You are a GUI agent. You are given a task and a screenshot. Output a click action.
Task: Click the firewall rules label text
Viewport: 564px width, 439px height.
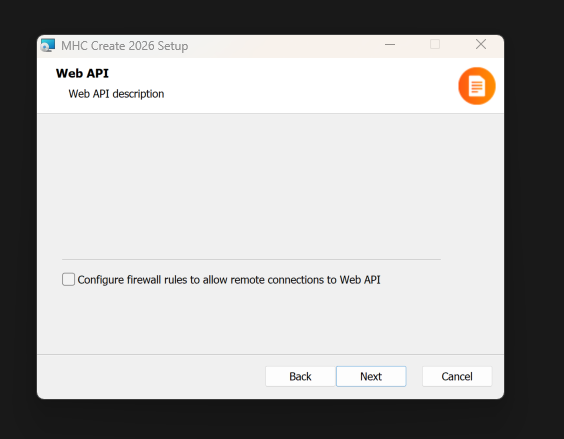pyautogui.click(x=229, y=280)
